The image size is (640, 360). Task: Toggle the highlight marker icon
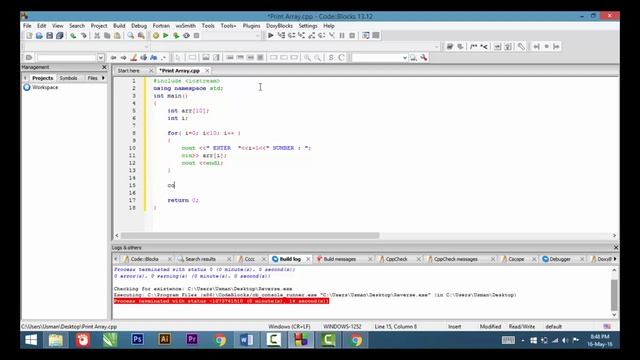point(133,58)
